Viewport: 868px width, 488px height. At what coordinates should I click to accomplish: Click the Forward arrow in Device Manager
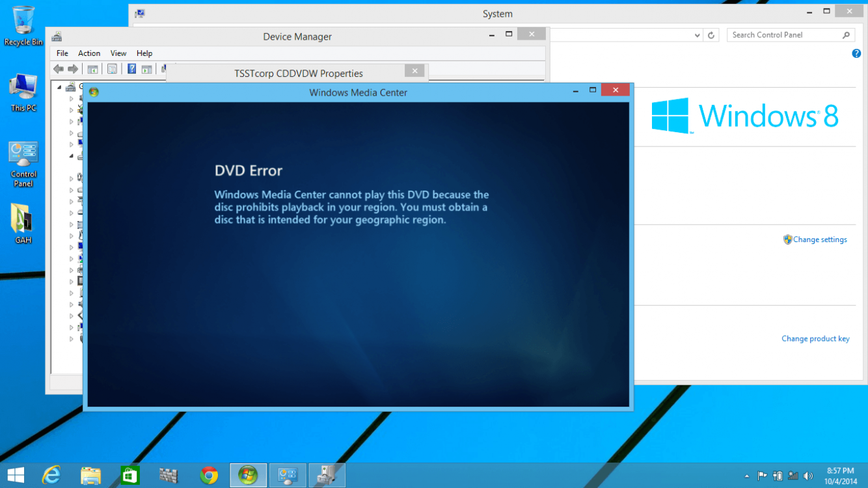(73, 69)
